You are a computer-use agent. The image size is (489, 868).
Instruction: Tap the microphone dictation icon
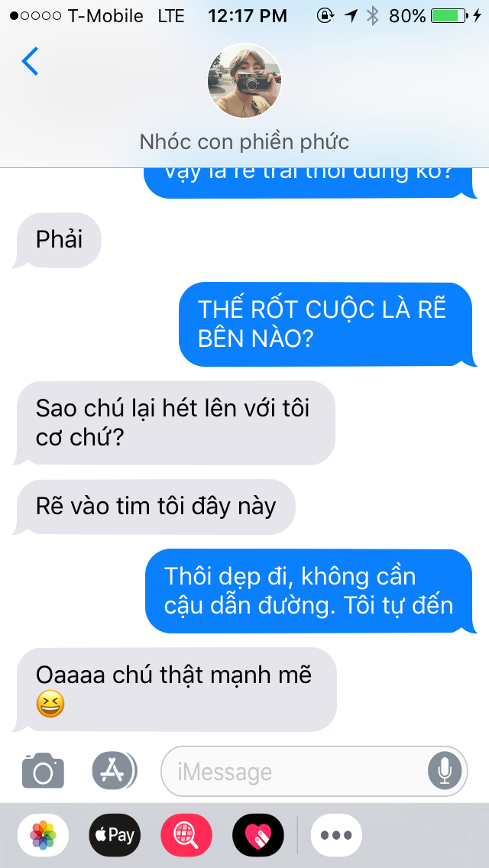(445, 770)
